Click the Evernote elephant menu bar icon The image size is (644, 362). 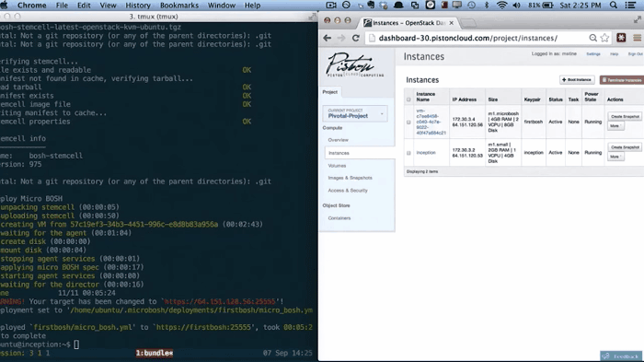tap(371, 6)
